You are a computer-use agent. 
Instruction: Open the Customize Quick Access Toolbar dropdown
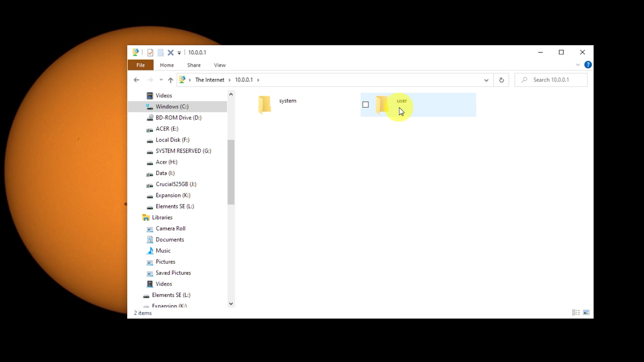point(179,53)
